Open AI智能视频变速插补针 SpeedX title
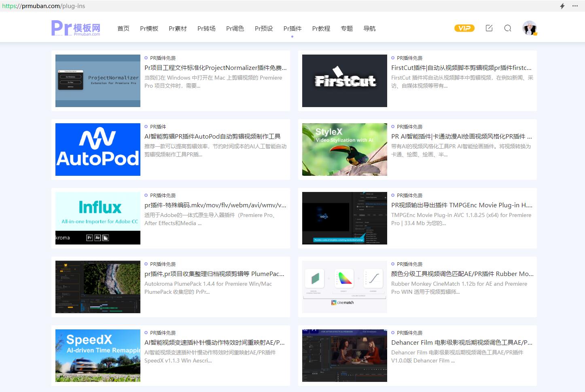Viewport: 585px width, 392px height. 215,343
